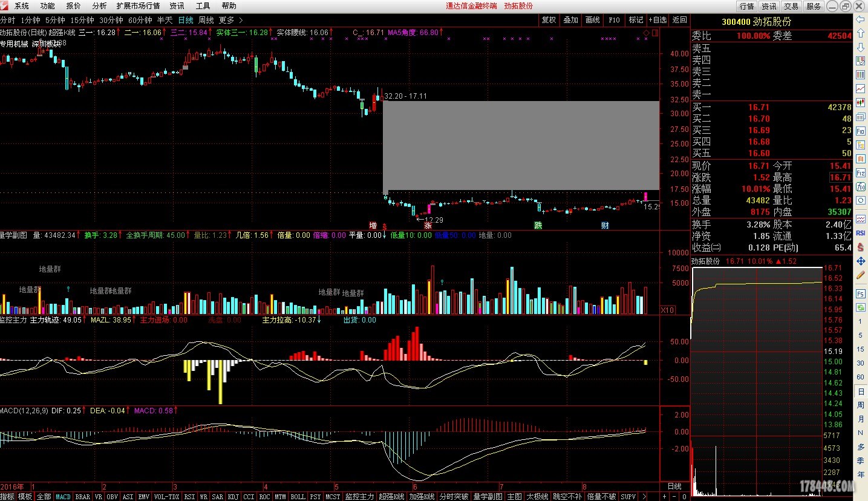
Task: Open the f(x) formula sidebar icon
Action: (860, 186)
